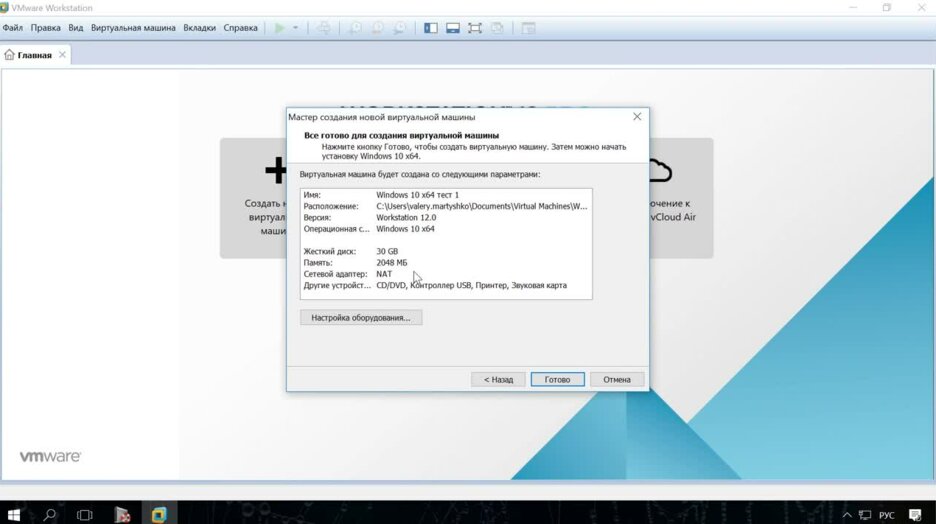Open the power options dropdown arrow
The width and height of the screenshot is (936, 524).
pos(295,28)
